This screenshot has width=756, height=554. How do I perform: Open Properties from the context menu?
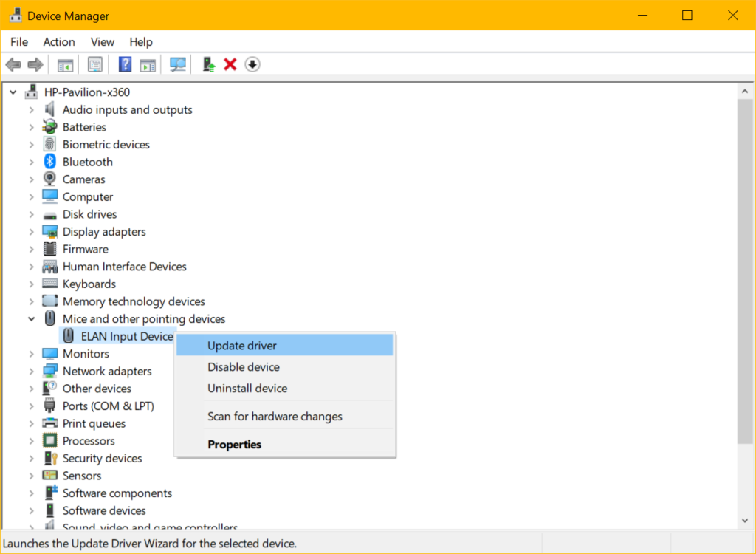click(x=235, y=445)
